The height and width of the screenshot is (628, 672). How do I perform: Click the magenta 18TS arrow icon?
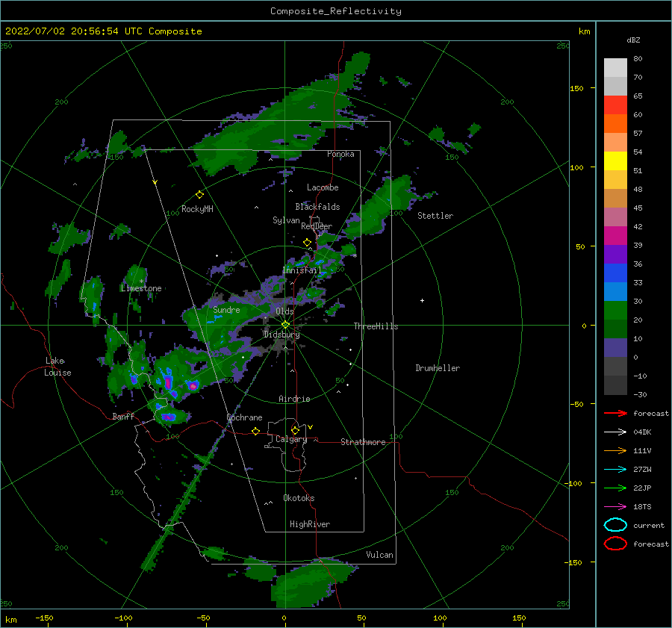coord(615,507)
